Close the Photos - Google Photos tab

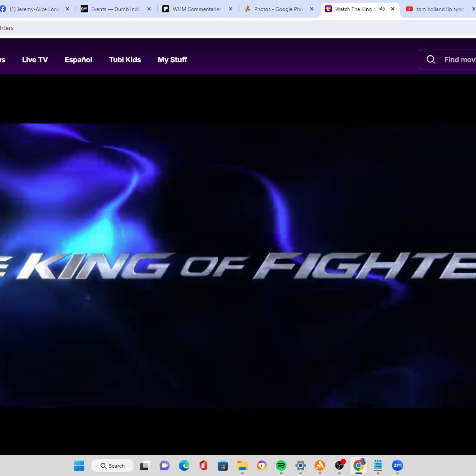[x=311, y=9]
